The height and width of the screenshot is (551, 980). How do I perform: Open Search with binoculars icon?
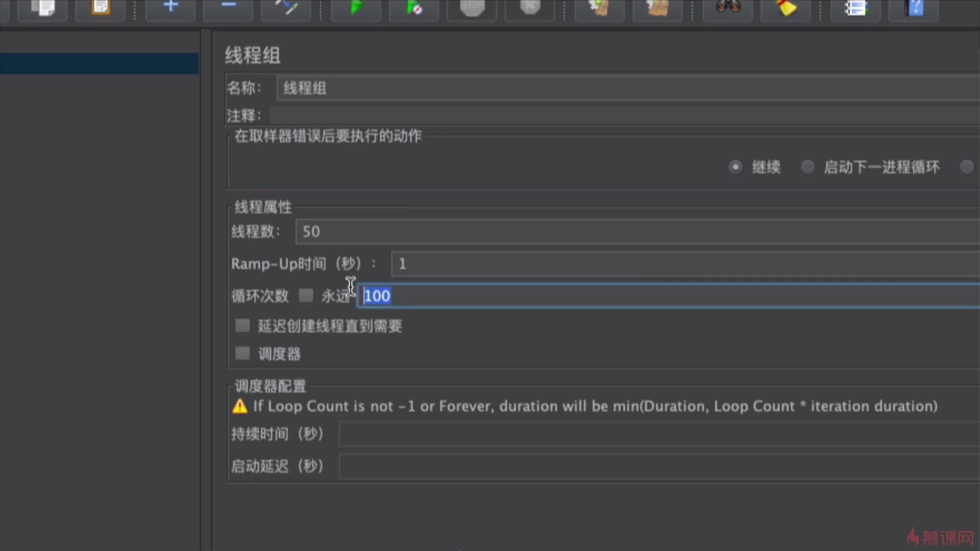728,7
